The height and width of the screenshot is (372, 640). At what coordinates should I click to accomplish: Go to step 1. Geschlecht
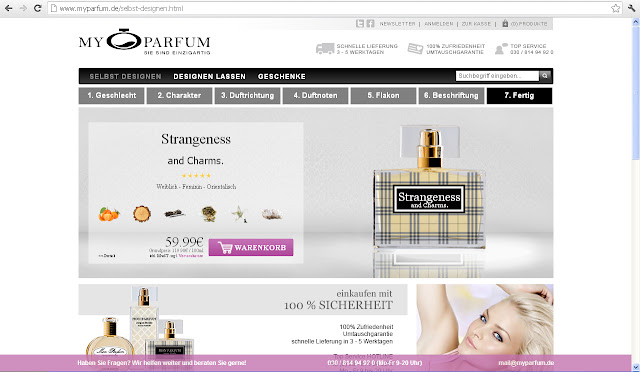tap(111, 96)
